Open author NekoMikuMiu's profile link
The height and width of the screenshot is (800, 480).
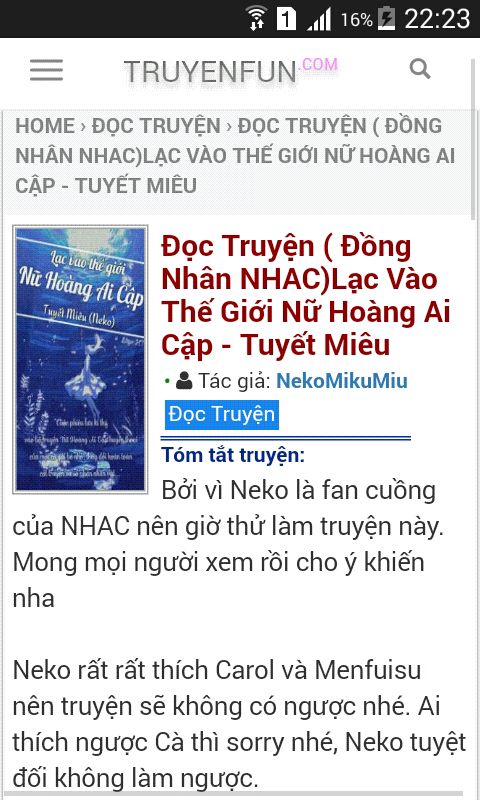(342, 381)
